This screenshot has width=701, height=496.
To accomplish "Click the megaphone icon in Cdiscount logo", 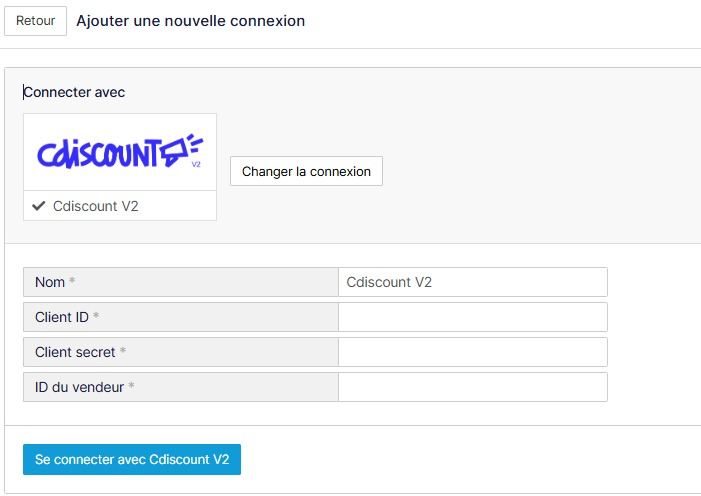I will click(182, 150).
